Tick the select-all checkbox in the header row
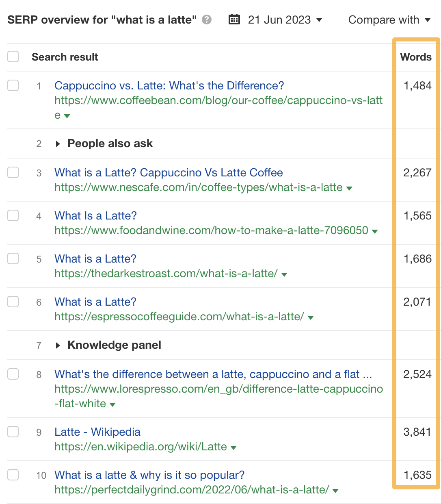 click(13, 56)
